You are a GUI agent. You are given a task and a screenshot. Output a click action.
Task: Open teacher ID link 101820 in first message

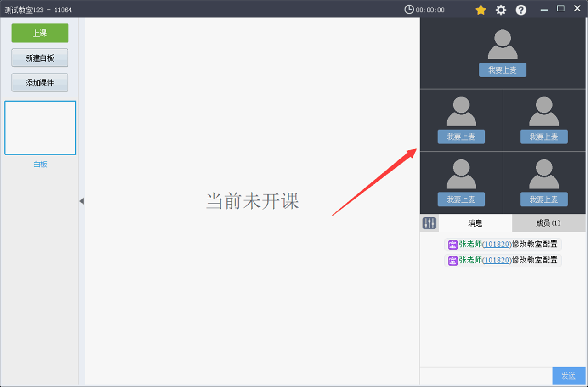[x=496, y=244]
